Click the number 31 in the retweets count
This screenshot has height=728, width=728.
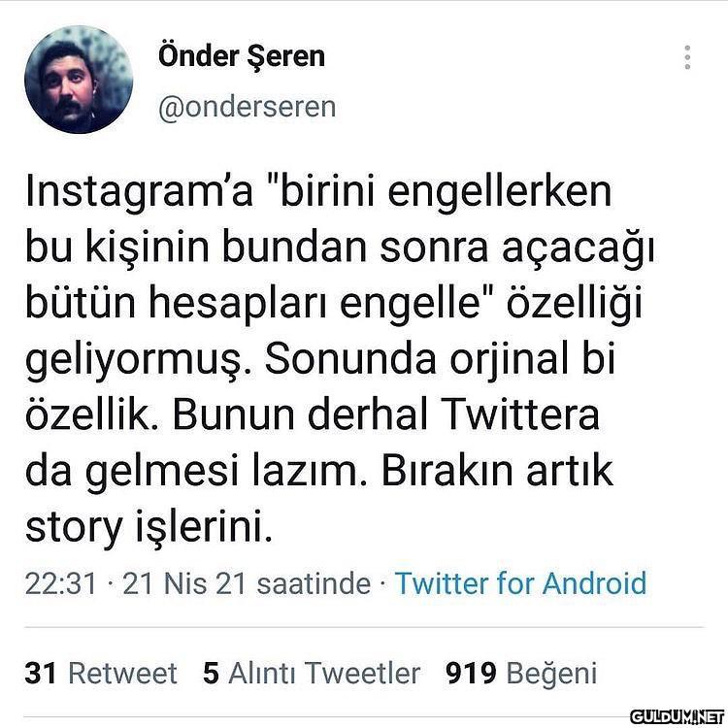click(x=41, y=673)
